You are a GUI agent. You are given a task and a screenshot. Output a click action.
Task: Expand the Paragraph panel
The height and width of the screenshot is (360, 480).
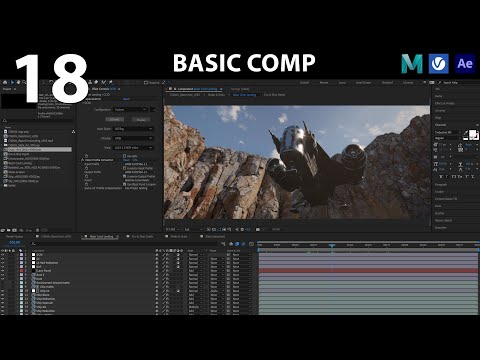tap(441, 184)
